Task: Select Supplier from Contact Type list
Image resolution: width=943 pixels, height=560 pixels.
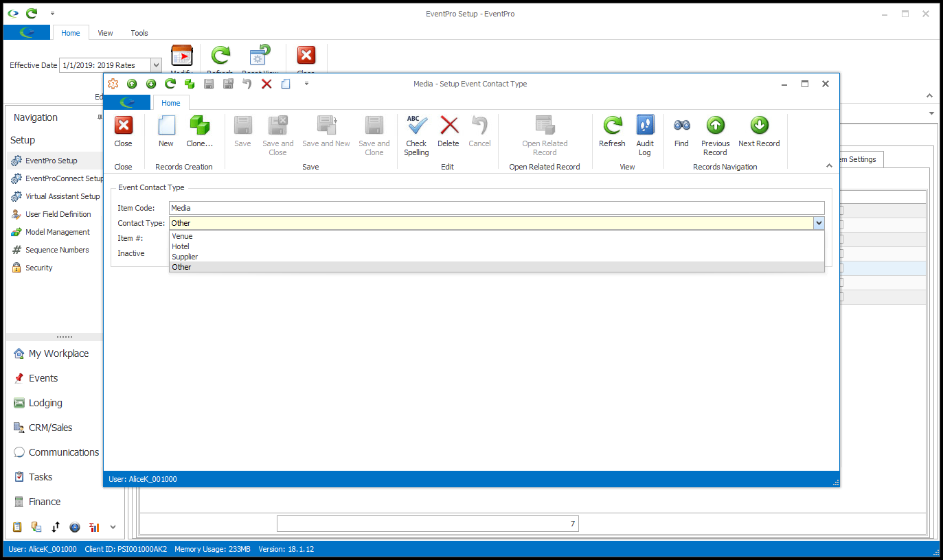Action: 497,257
